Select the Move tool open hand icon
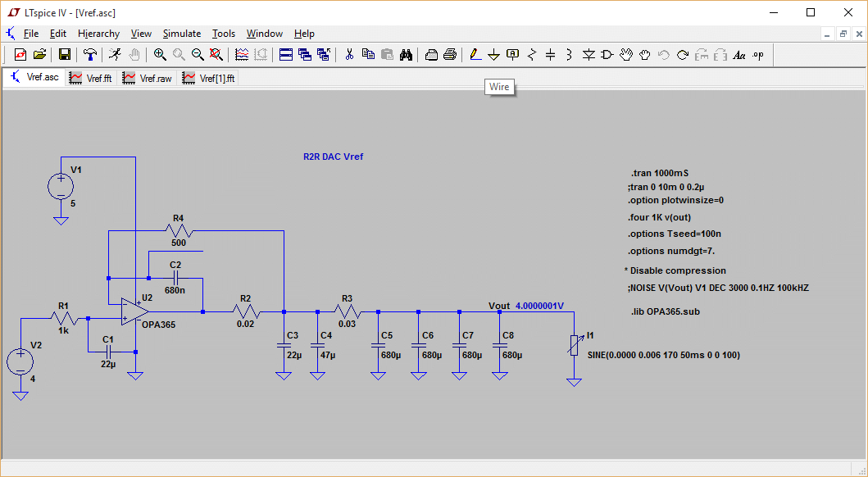 tap(626, 55)
